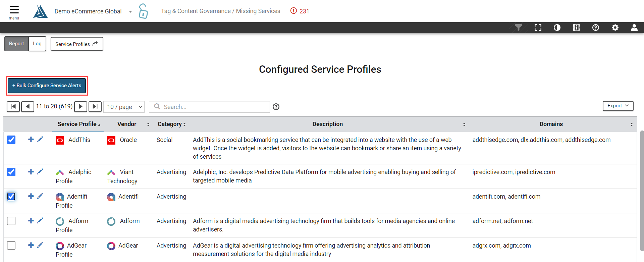Click the blue logo beside the account name
This screenshot has width=644, height=262.
(x=40, y=11)
